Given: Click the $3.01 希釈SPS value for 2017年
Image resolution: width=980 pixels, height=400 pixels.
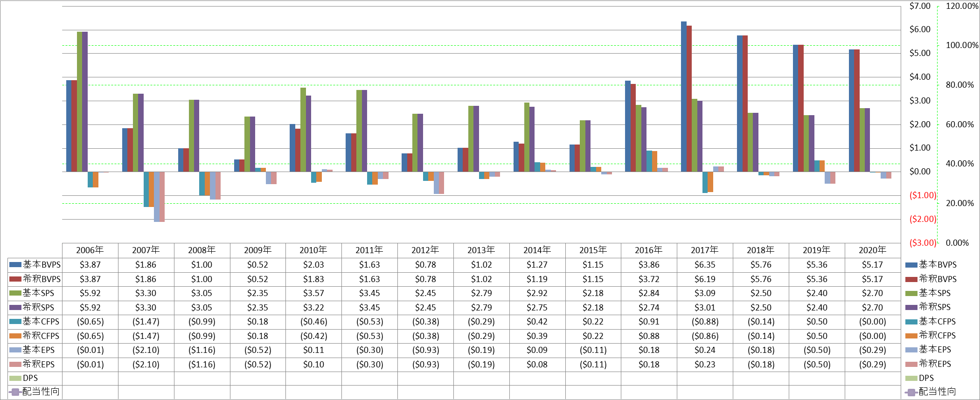Looking at the screenshot, I should [705, 308].
